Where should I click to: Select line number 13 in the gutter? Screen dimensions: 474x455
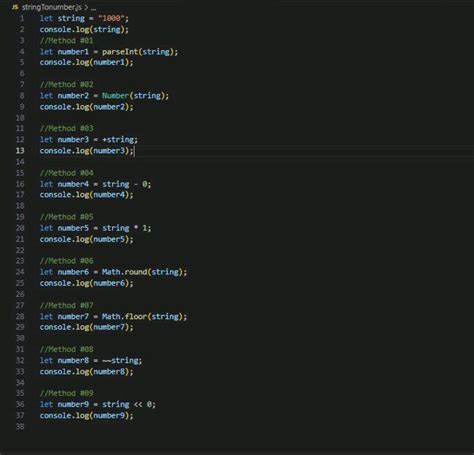[20, 151]
